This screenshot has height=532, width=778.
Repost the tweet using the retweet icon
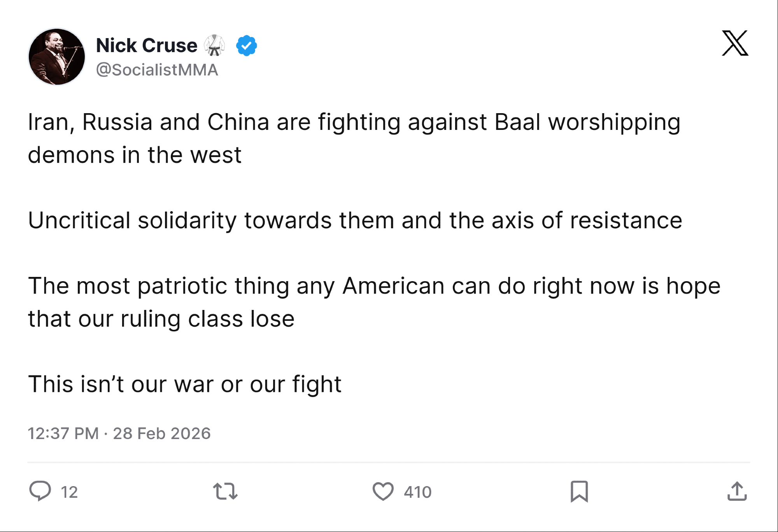(x=225, y=491)
